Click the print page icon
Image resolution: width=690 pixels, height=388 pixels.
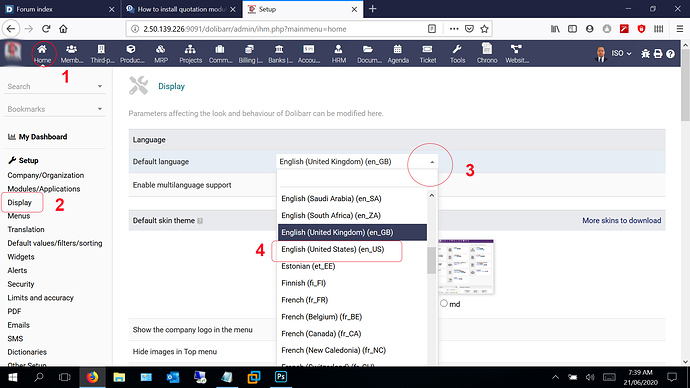coord(658,54)
